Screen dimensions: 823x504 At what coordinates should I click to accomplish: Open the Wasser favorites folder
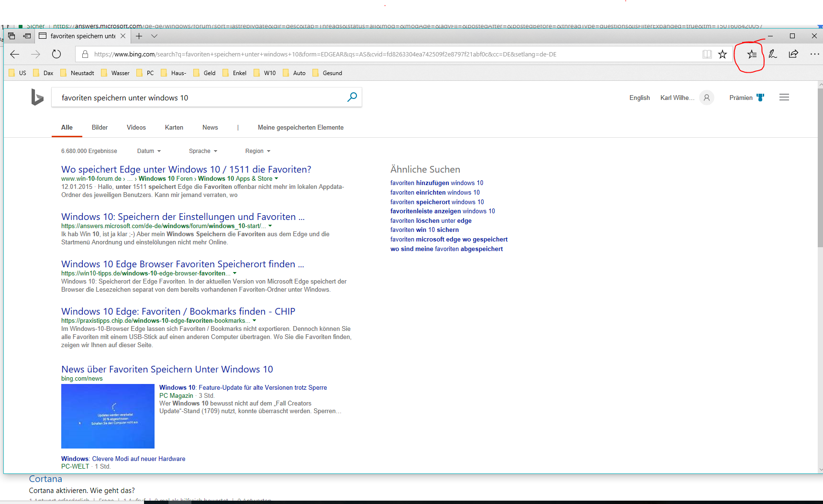point(115,73)
